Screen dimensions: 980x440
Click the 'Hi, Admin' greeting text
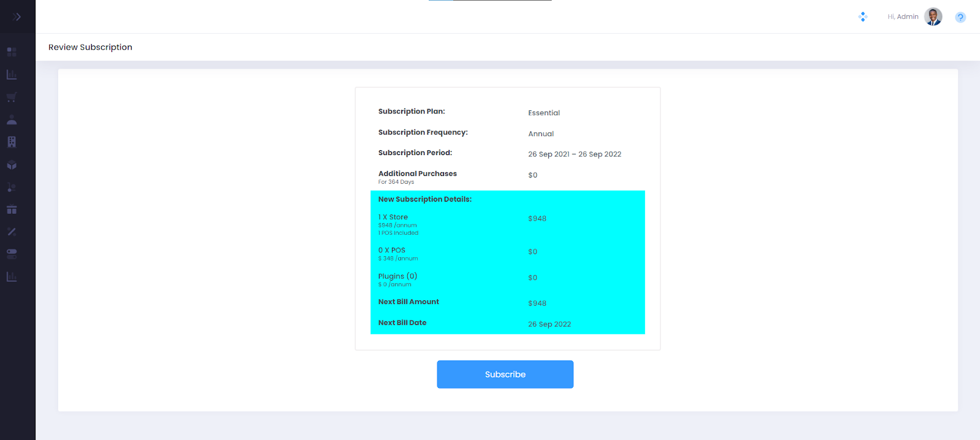point(903,17)
